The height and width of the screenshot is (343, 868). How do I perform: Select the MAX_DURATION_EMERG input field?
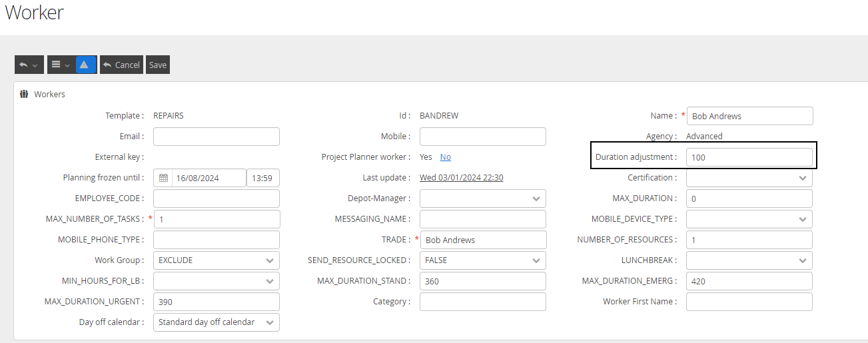749,281
